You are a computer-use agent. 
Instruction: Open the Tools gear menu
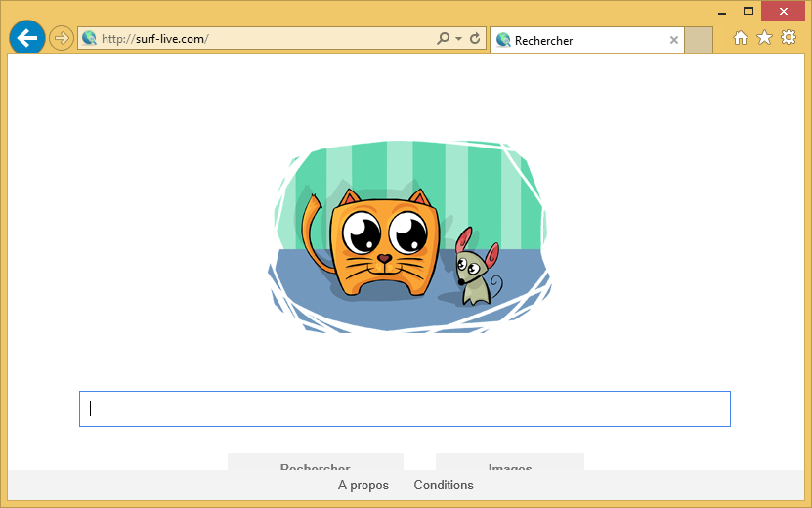[x=789, y=38]
